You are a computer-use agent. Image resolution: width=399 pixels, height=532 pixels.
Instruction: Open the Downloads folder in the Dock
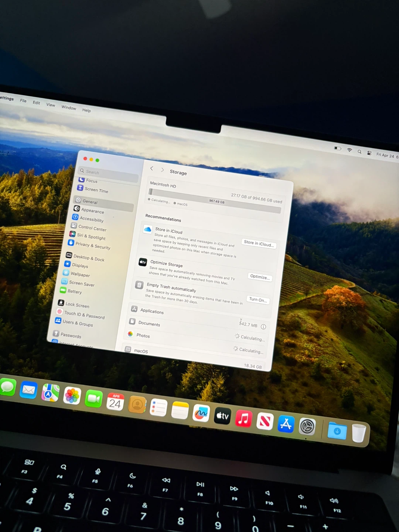click(x=337, y=431)
